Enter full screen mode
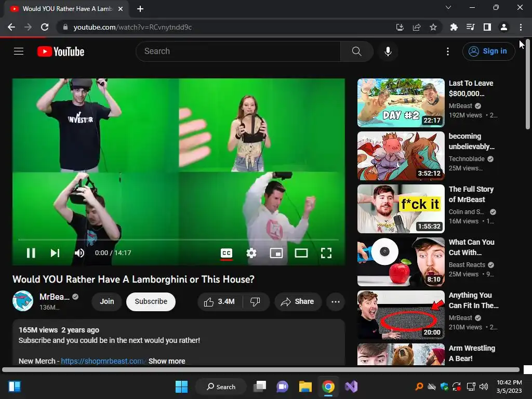 coord(326,253)
